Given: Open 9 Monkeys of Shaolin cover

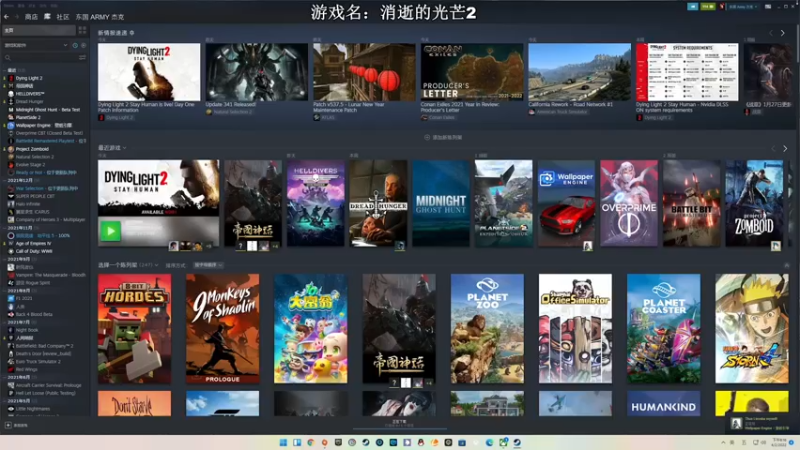Looking at the screenshot, I should (222, 329).
